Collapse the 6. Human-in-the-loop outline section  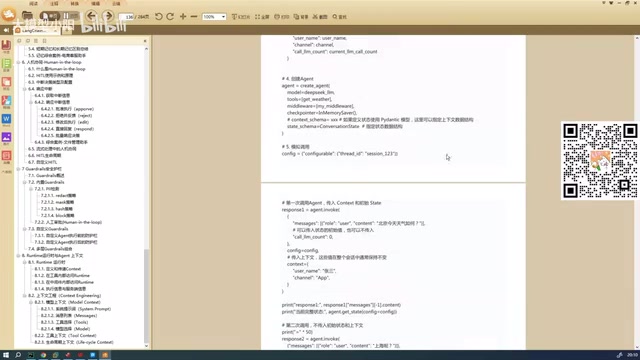click(x=18, y=62)
